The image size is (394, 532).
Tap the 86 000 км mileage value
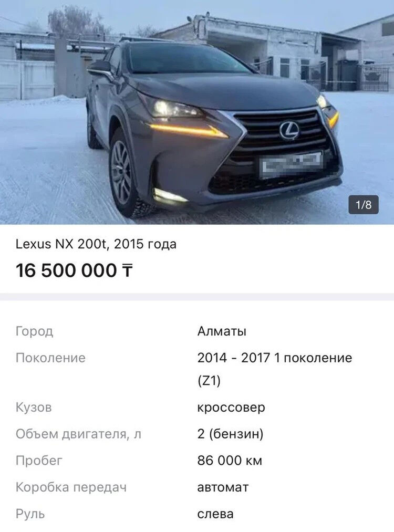[x=230, y=461]
